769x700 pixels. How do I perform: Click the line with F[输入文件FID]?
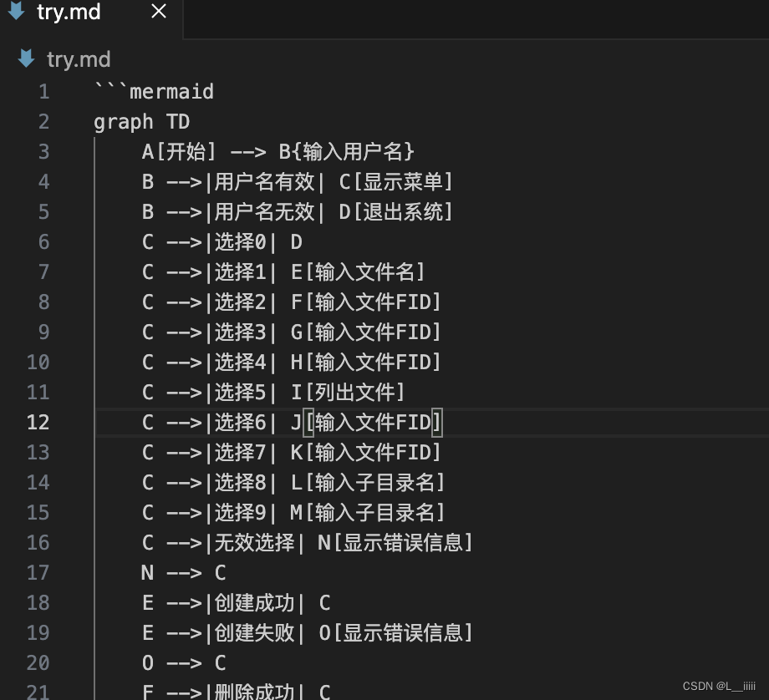[292, 302]
